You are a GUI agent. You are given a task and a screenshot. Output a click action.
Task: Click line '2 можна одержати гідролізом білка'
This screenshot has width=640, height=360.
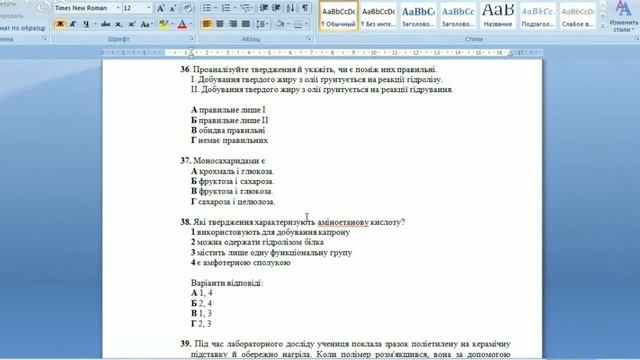point(257,242)
